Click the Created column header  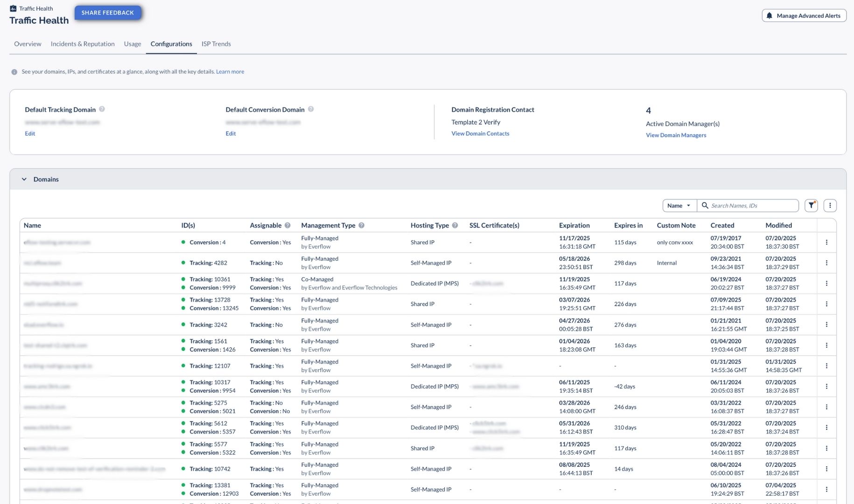722,225
